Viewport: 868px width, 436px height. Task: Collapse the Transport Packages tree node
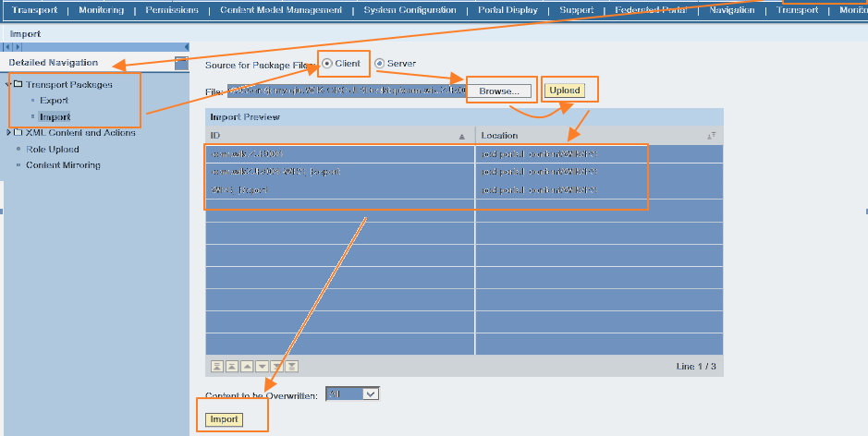tap(8, 85)
